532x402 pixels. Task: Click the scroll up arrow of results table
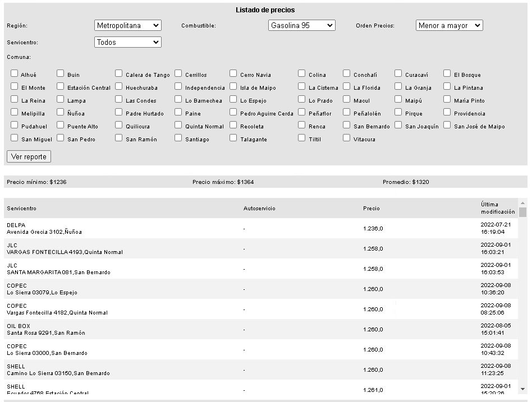point(523,203)
